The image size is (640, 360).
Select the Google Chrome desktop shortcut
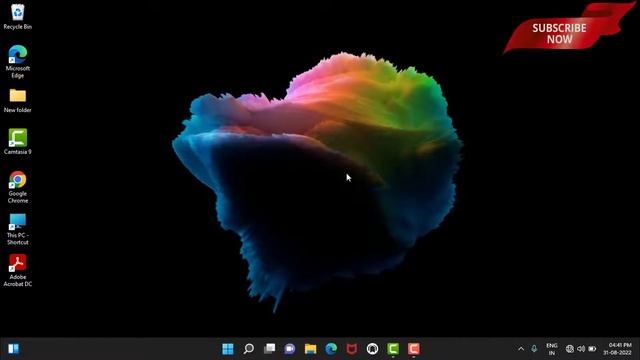[x=18, y=187]
